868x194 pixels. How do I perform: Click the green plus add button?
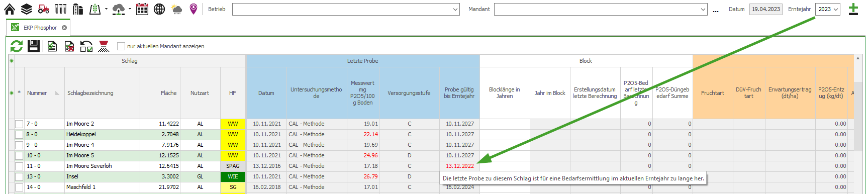[853, 9]
